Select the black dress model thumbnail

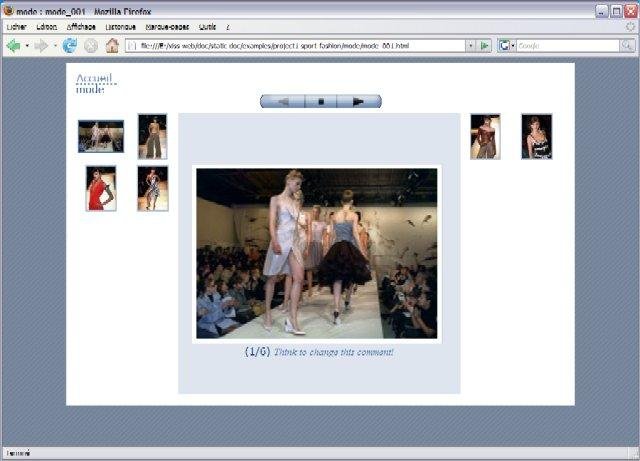point(537,136)
